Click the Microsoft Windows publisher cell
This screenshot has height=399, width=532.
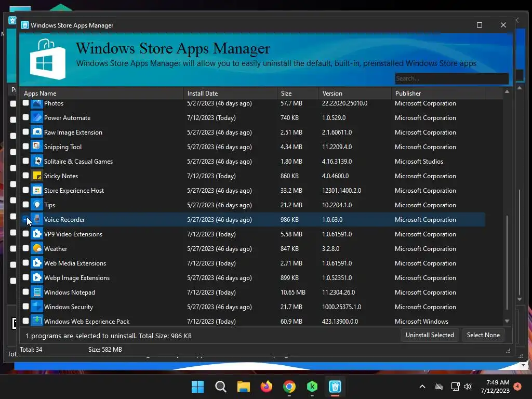pyautogui.click(x=422, y=321)
